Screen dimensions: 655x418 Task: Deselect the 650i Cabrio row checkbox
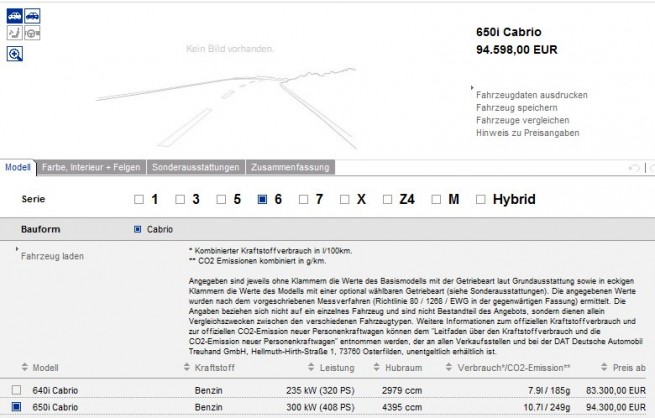(x=16, y=406)
